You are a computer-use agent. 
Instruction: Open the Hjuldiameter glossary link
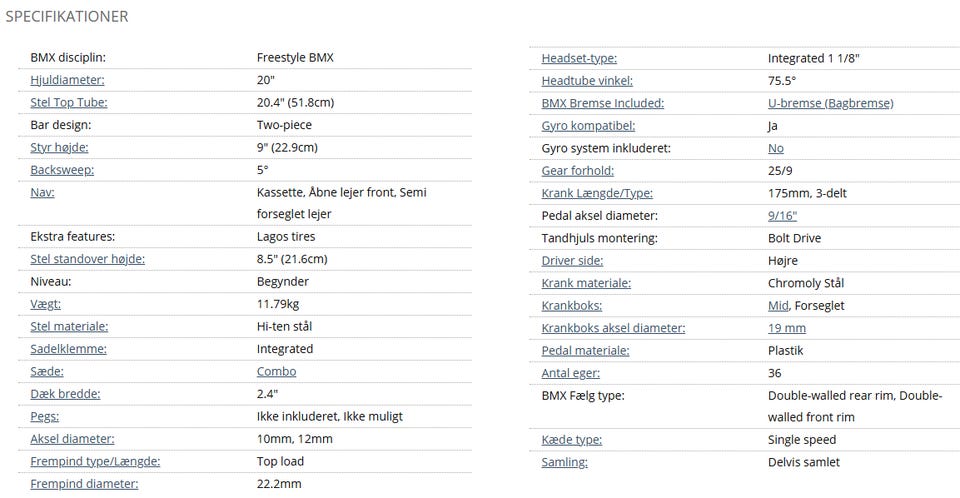coord(67,80)
